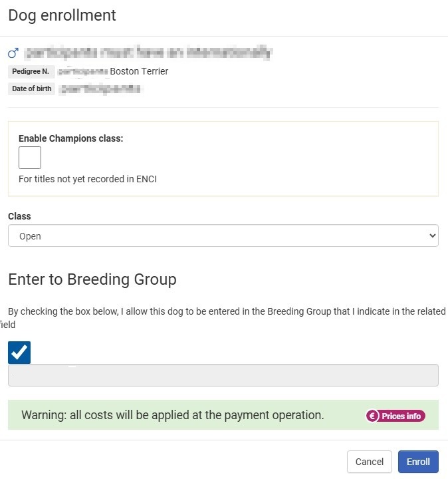Click the Dog enrollment dialog title
This screenshot has width=448, height=479.
coord(62,15)
